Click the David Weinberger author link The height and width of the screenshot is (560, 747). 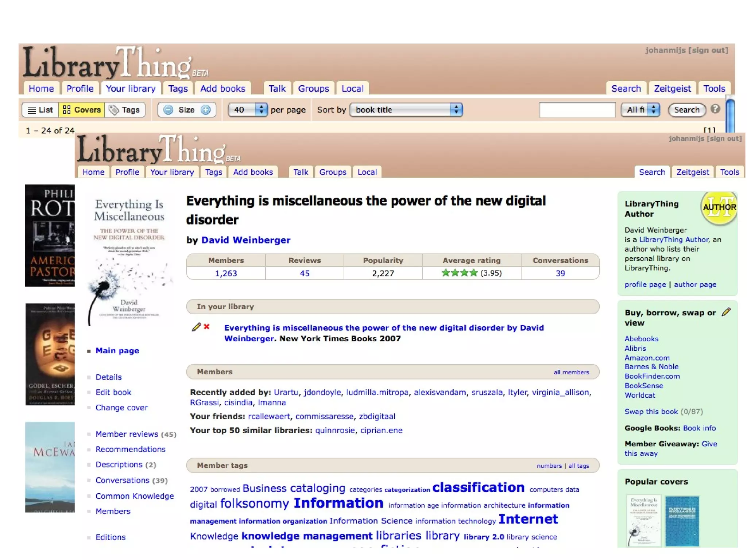[245, 240]
